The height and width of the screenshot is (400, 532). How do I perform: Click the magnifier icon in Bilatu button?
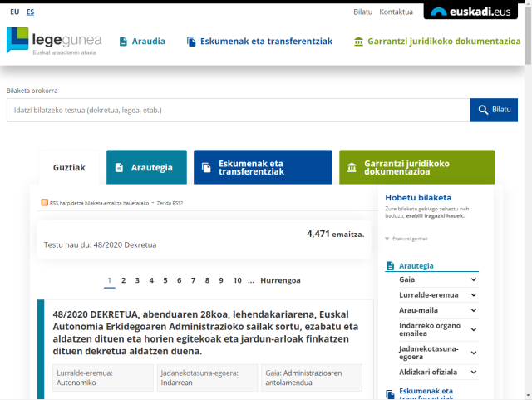(482, 110)
